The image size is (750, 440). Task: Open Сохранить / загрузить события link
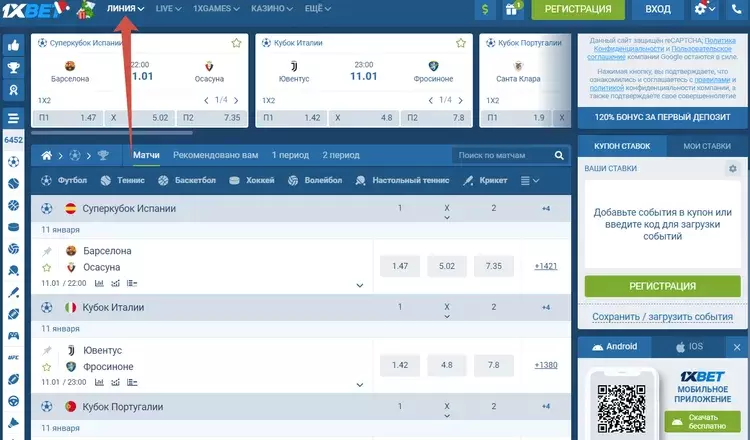click(x=662, y=317)
